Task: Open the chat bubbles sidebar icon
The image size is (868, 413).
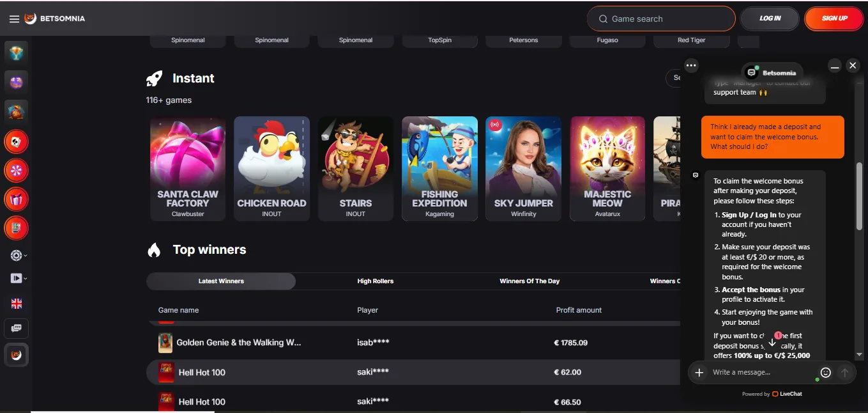Action: click(x=17, y=329)
